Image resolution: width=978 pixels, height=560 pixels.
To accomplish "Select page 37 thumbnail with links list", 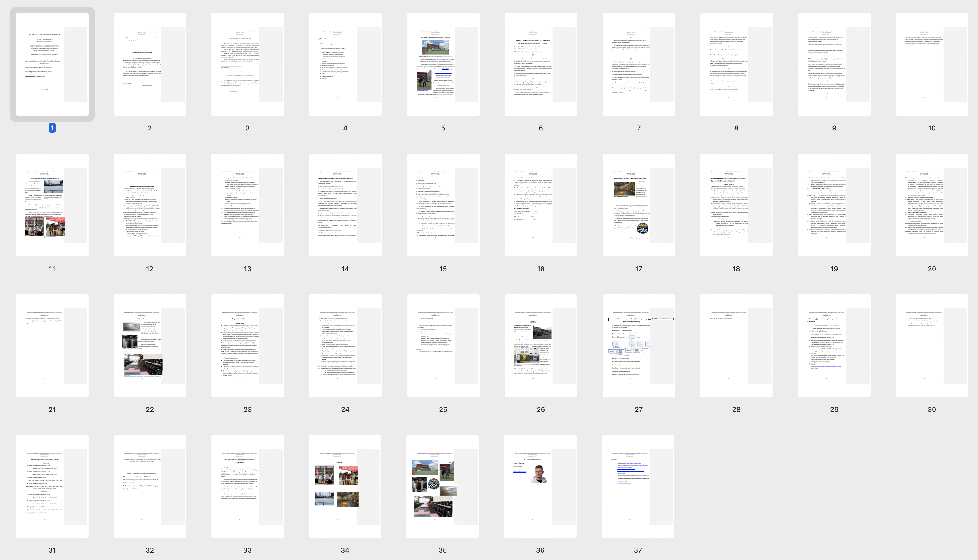I will [x=638, y=487].
